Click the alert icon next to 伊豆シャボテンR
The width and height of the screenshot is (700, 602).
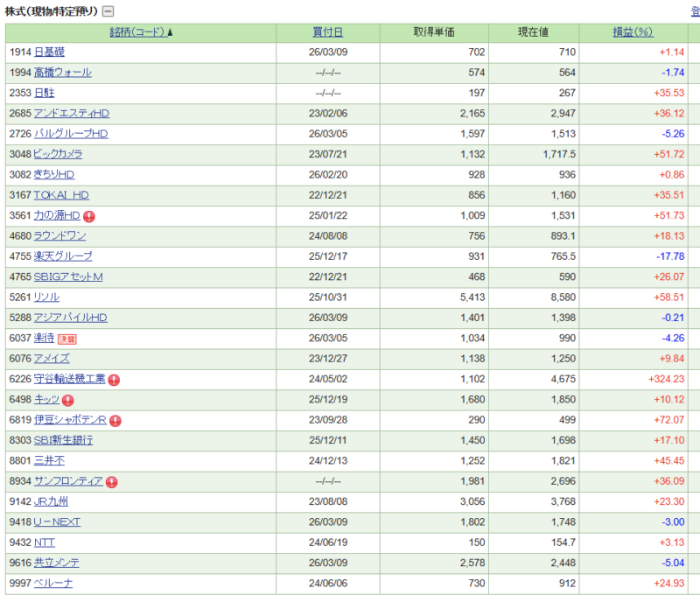[x=115, y=421]
